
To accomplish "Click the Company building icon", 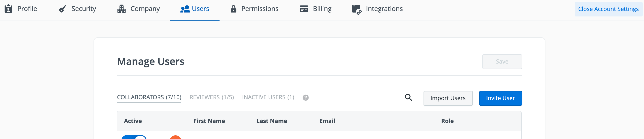I will tap(121, 9).
